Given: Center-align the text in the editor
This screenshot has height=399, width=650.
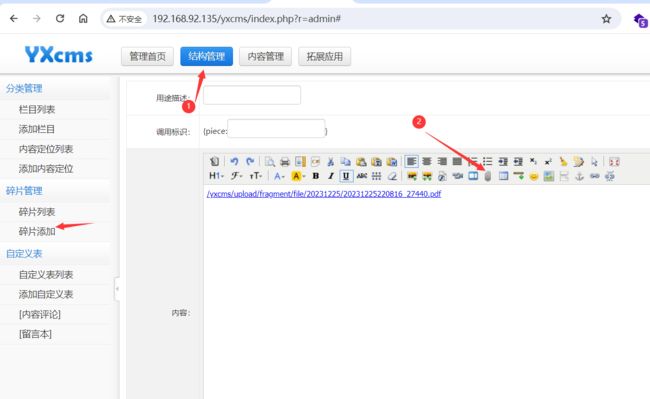Looking at the screenshot, I should pos(427,162).
